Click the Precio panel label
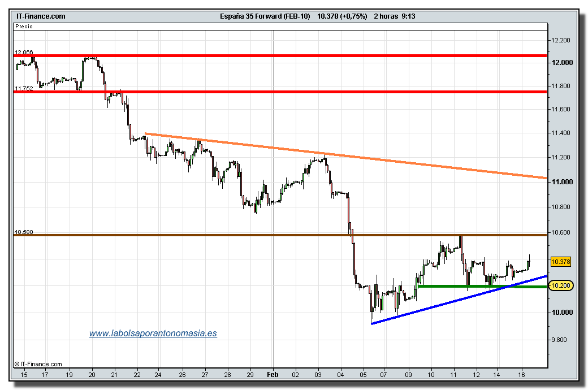Screen dimensions: 588x390 tap(24, 26)
